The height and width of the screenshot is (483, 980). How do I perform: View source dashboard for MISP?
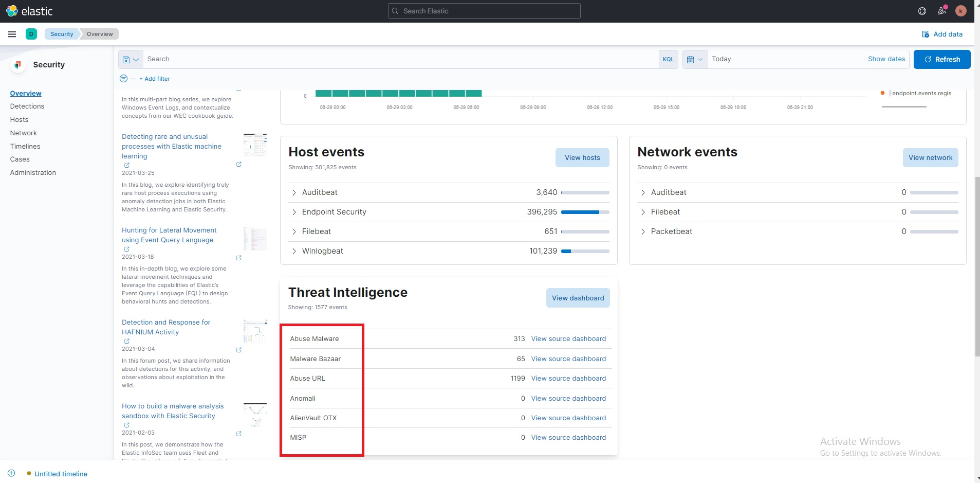(x=568, y=438)
